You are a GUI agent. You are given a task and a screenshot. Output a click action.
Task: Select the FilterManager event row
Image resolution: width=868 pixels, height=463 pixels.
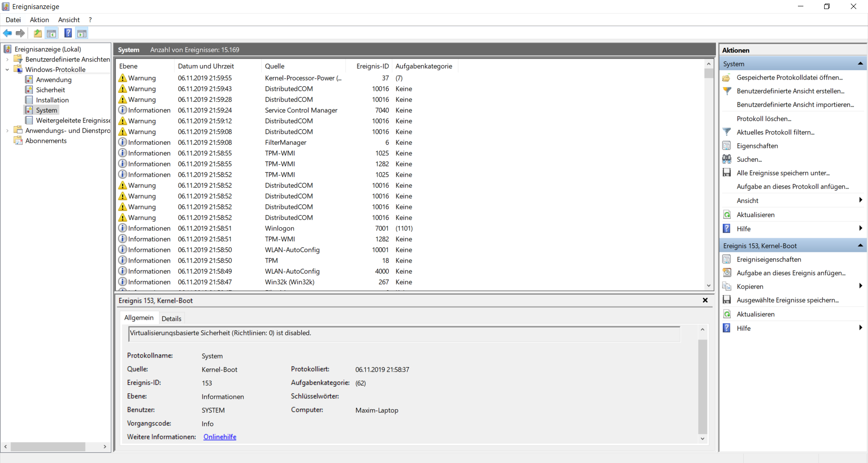[x=410, y=142]
